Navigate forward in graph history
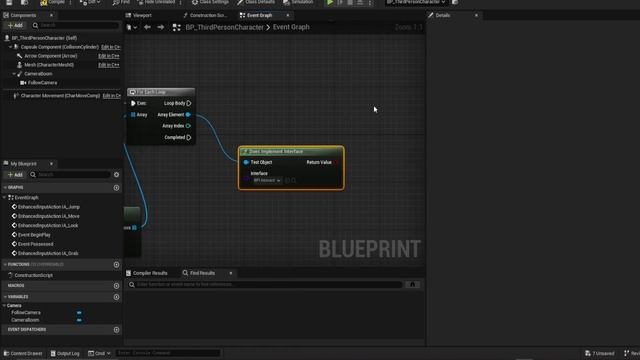Screen dimensions: 640x360 click(x=160, y=27)
